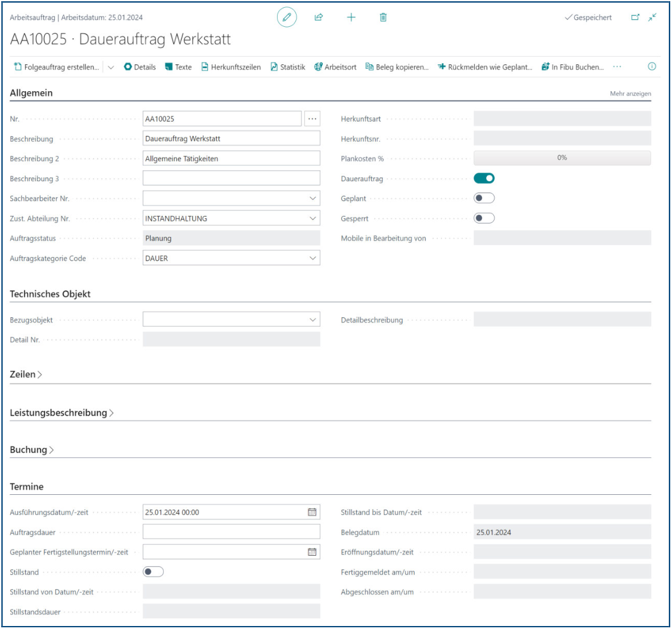Collapse the Technisches Objekt section header

[50, 294]
